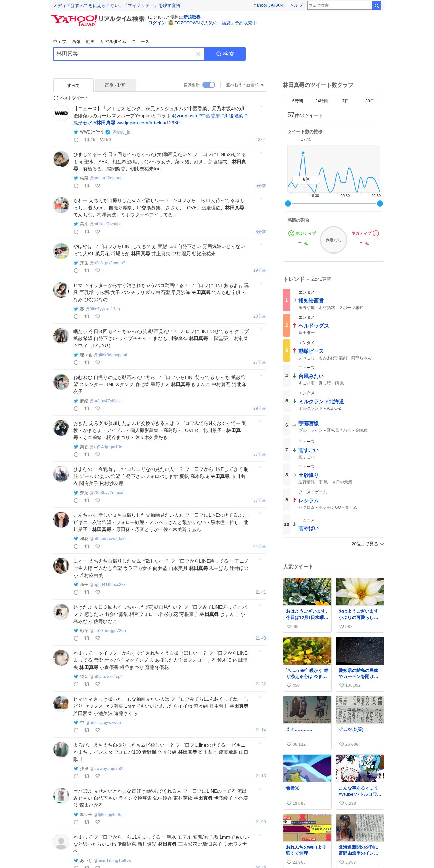
Task: Click the 17:45 peak point on tweet graph
Action: point(303,153)
